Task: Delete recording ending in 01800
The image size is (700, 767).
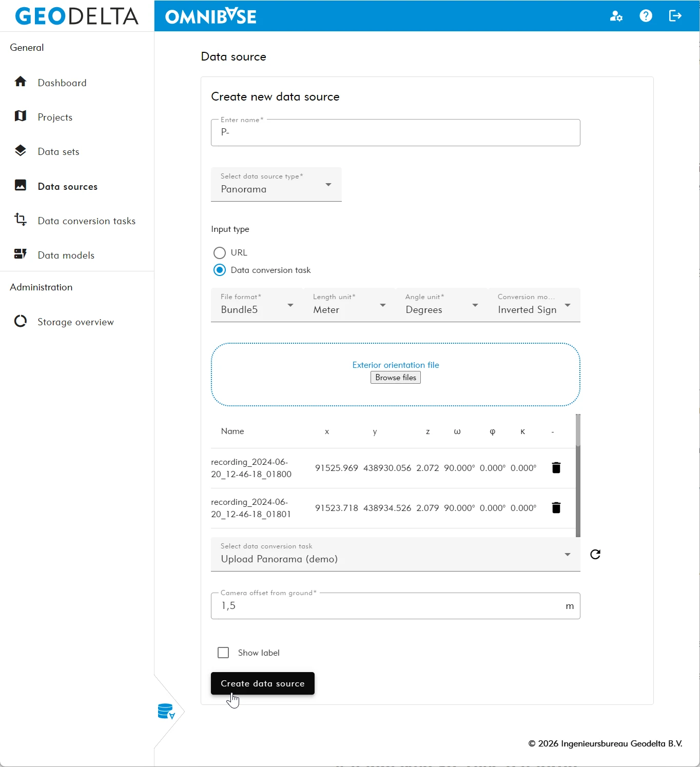Action: [556, 468]
